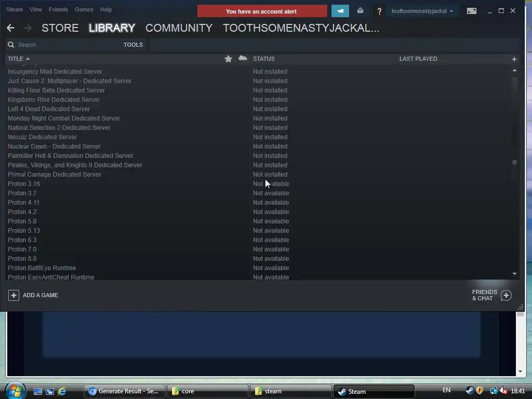532x399 pixels.
Task: Open the Help menu
Action: (x=106, y=9)
